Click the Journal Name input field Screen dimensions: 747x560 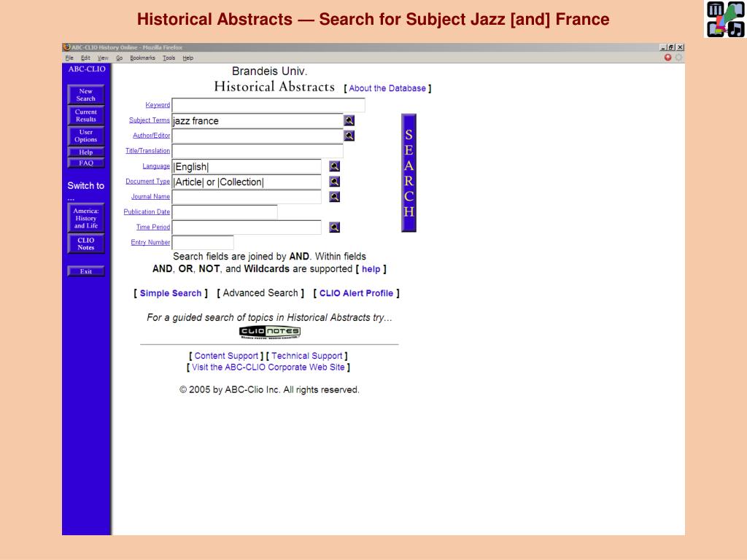coord(247,197)
